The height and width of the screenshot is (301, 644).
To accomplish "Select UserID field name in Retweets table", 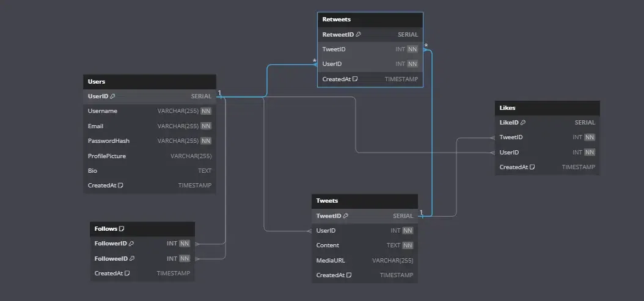I will coord(332,64).
